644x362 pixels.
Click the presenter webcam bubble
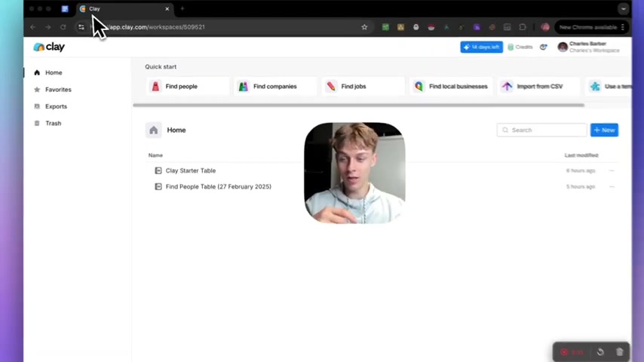[x=355, y=173]
